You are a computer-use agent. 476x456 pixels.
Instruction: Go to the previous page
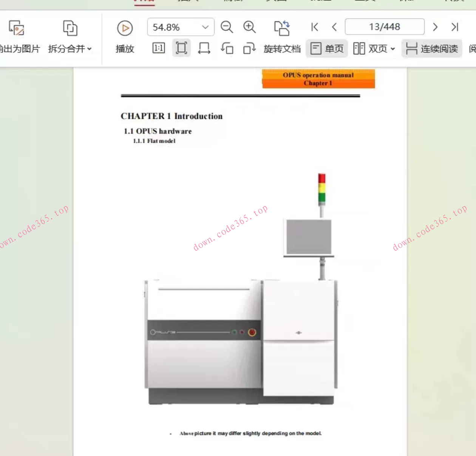pyautogui.click(x=334, y=27)
